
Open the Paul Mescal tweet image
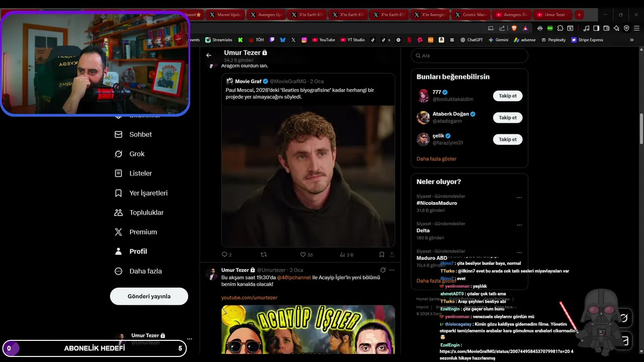[x=308, y=176]
